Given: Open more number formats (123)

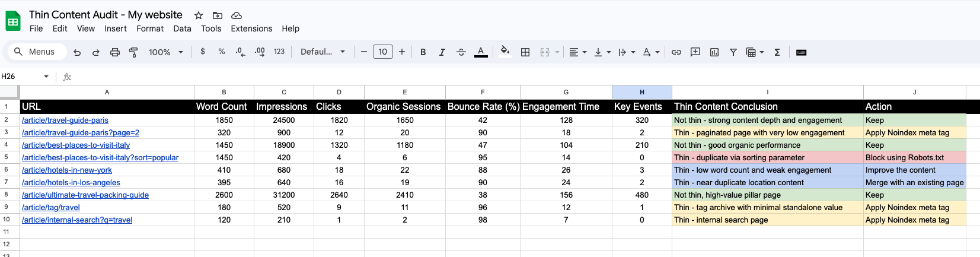Looking at the screenshot, I should coord(279,52).
